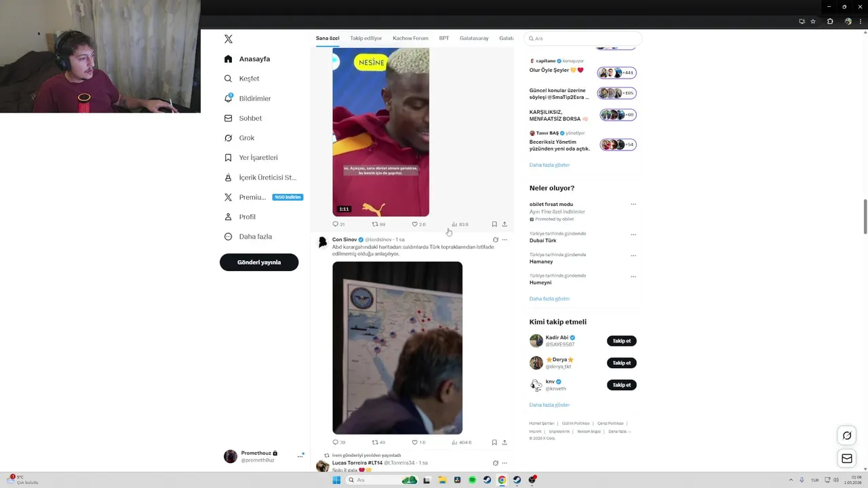Open Chrome extensions puzzle icon

(x=830, y=21)
